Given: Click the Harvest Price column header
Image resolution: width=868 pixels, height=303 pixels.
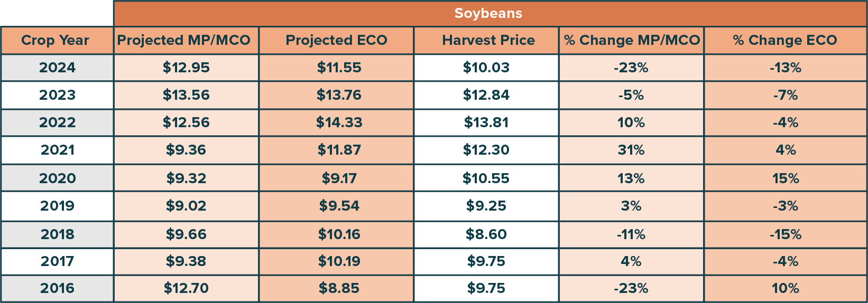Looking at the screenshot, I should (x=488, y=41).
